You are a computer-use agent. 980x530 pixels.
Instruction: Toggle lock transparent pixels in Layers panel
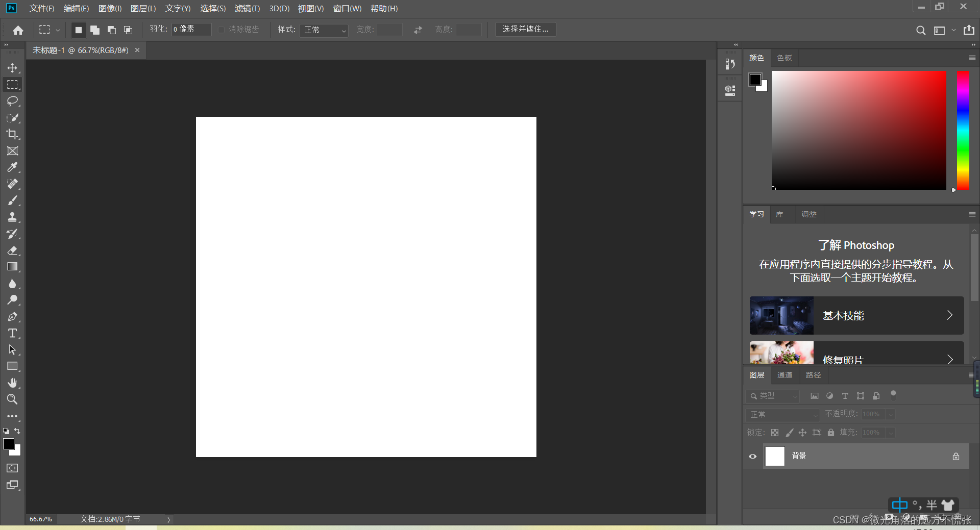pyautogui.click(x=775, y=433)
